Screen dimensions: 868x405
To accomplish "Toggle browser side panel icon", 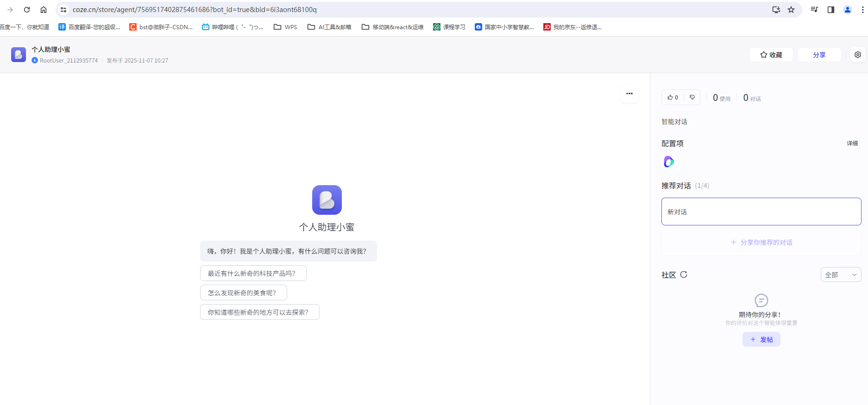I will coord(831,10).
